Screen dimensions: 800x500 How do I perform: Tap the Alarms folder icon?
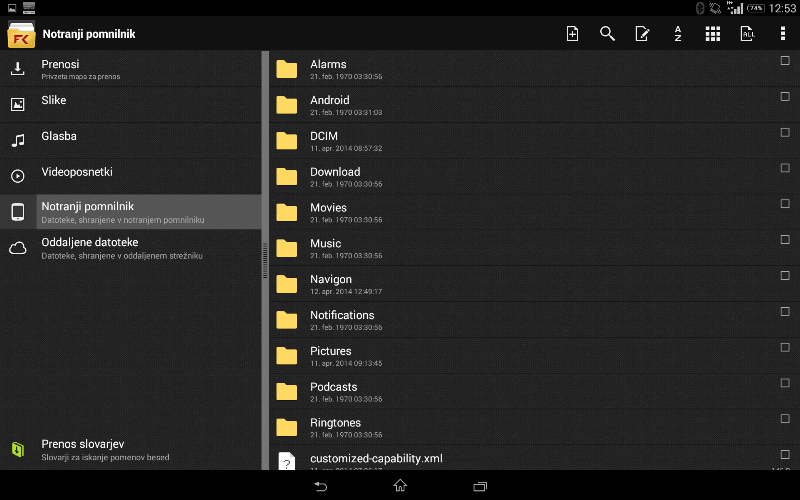tap(287, 69)
